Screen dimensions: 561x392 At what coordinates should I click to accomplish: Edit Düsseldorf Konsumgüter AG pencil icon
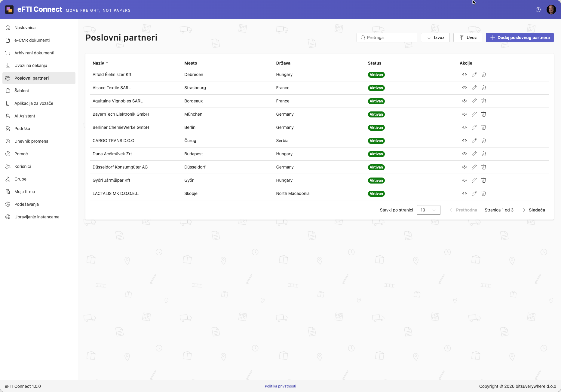coord(474,167)
